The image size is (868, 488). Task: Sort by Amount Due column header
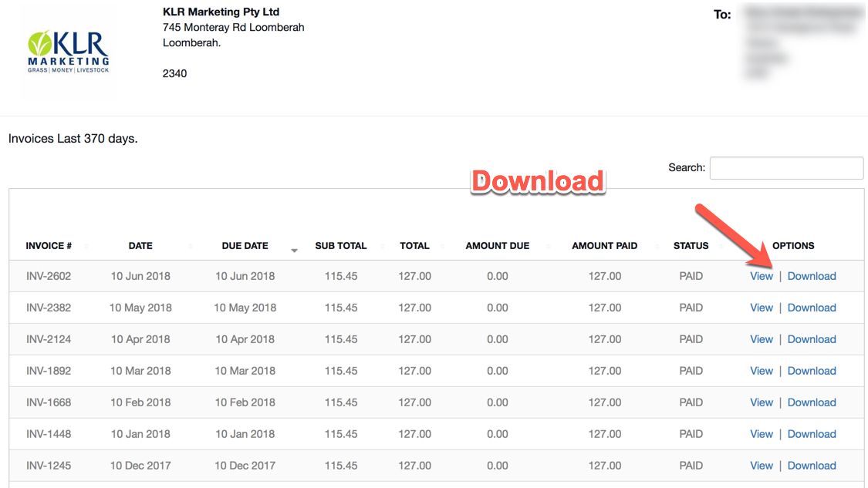tap(497, 246)
